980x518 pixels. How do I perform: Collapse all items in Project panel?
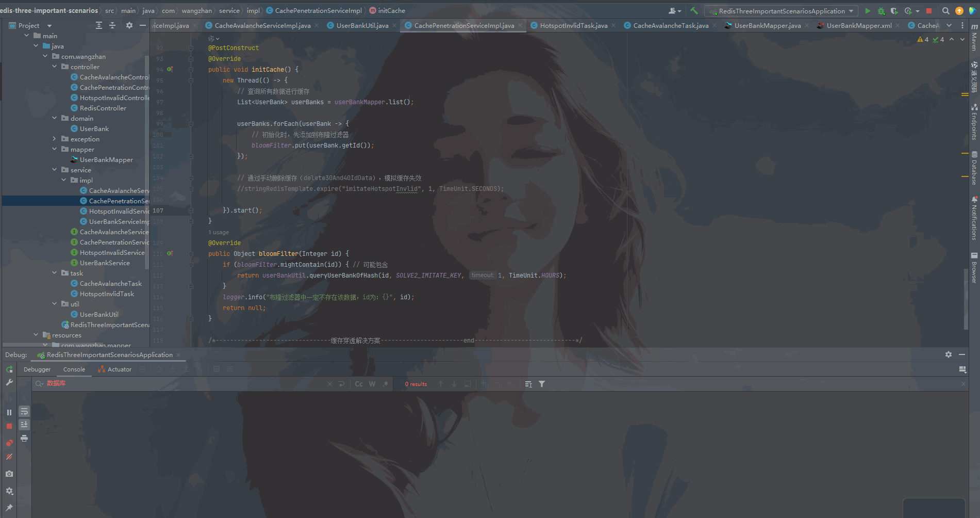pyautogui.click(x=112, y=25)
